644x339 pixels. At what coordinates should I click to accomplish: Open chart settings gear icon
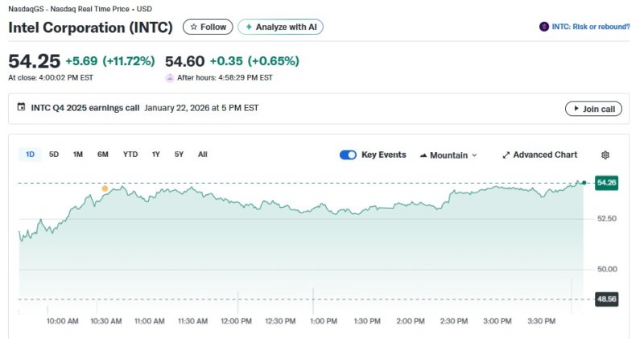tap(605, 155)
